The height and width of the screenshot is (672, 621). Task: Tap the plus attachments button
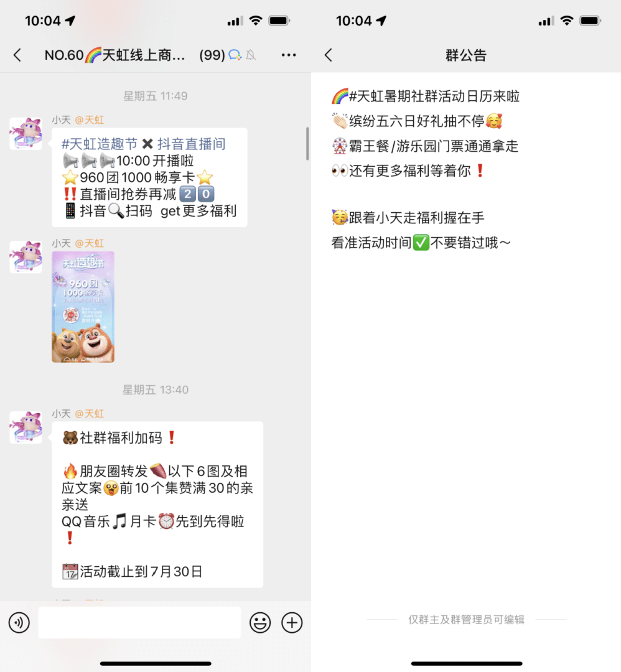(x=292, y=623)
